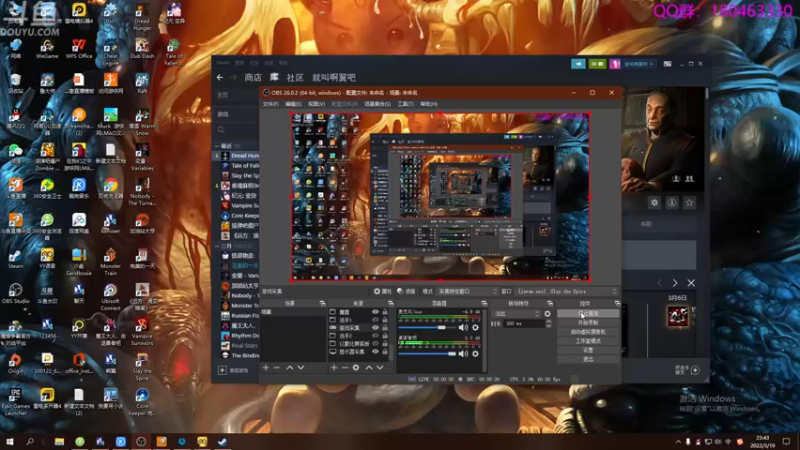Toggle lock of 显示器采集 source

point(385,352)
